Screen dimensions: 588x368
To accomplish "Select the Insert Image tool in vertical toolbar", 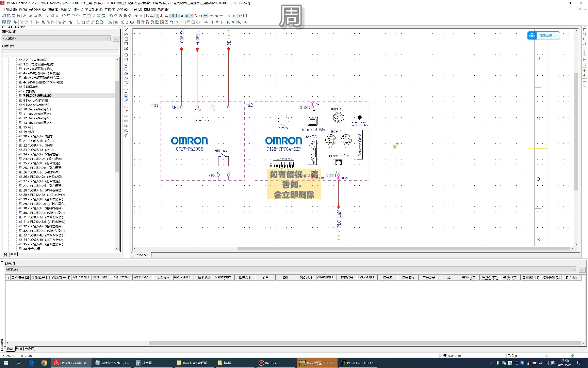I will pyautogui.click(x=126, y=96).
